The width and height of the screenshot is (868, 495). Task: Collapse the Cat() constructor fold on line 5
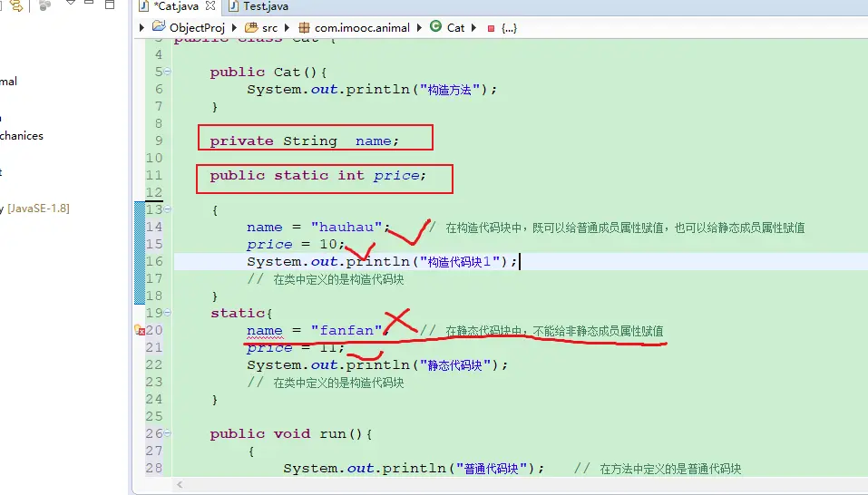click(x=168, y=72)
